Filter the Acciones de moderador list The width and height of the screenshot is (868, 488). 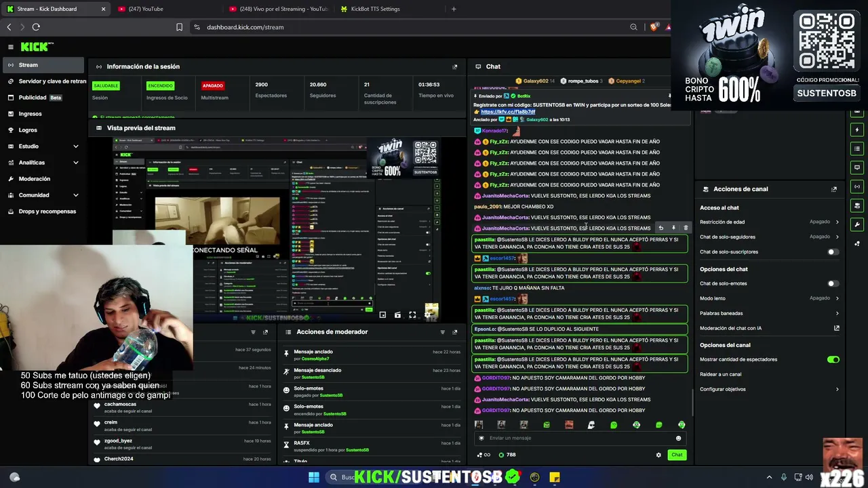[x=442, y=332]
